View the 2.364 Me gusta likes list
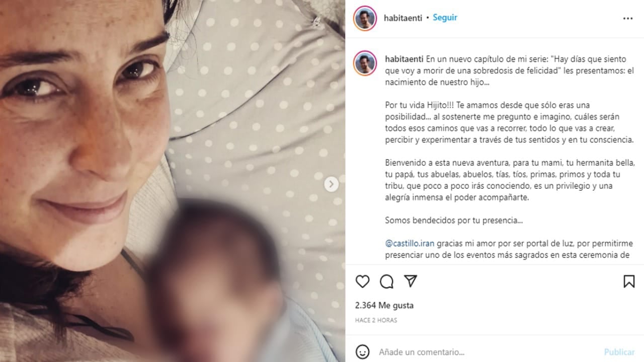This screenshot has height=362, width=644. click(x=384, y=305)
